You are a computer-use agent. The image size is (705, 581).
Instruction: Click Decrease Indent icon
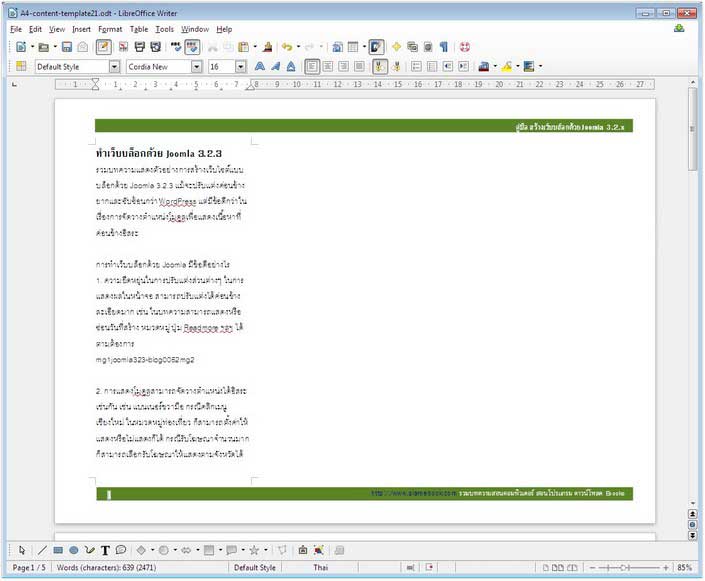coord(448,67)
